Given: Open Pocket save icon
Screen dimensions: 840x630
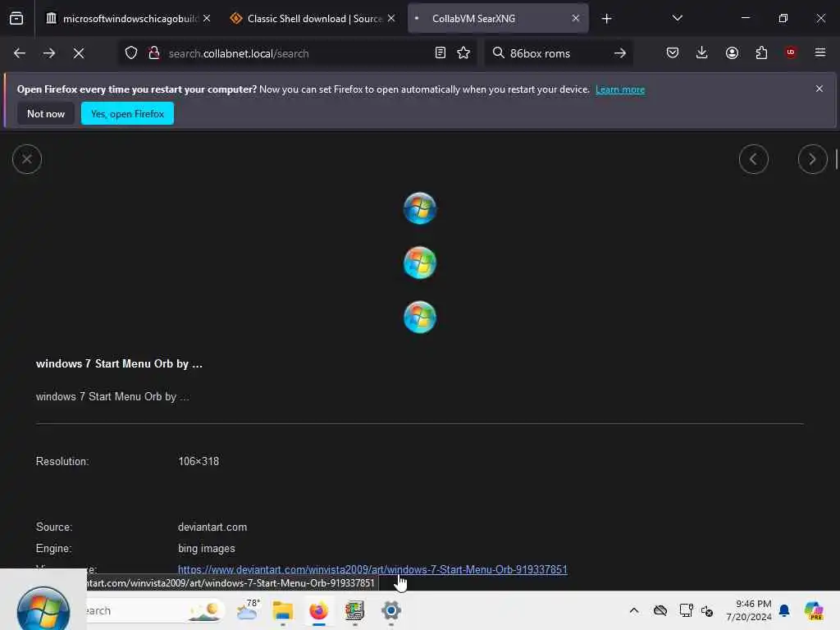Looking at the screenshot, I should point(673,53).
